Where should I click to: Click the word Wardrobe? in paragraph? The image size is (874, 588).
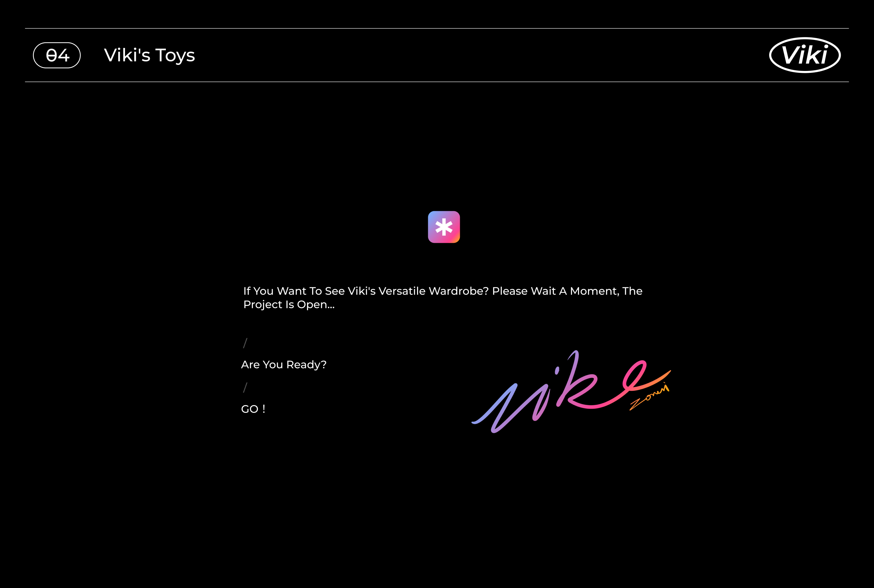[458, 291]
